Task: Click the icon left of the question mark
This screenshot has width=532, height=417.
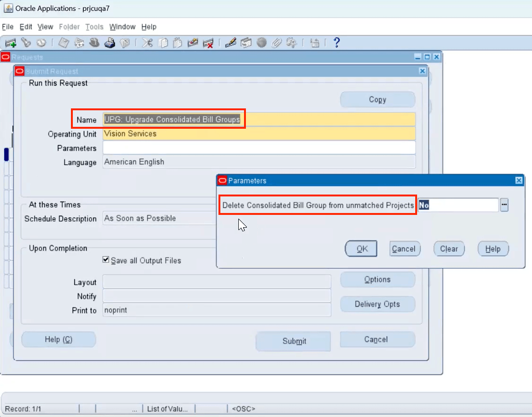Action: [x=315, y=43]
